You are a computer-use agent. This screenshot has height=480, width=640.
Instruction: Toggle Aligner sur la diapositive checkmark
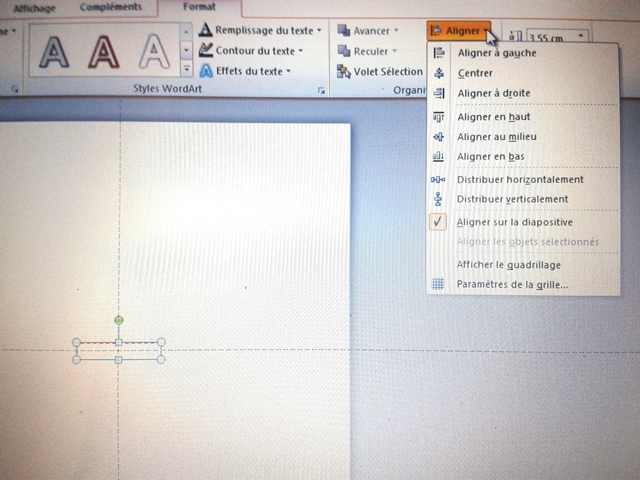point(514,222)
